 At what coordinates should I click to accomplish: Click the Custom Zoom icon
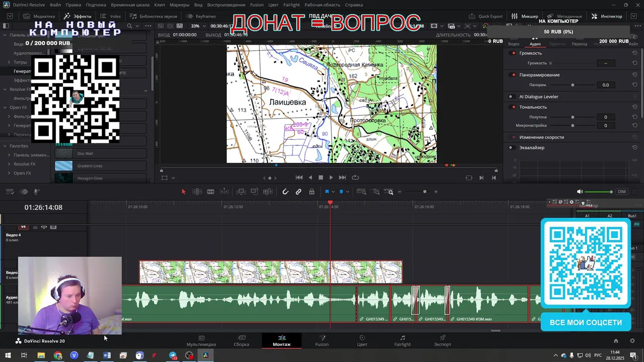point(389,192)
